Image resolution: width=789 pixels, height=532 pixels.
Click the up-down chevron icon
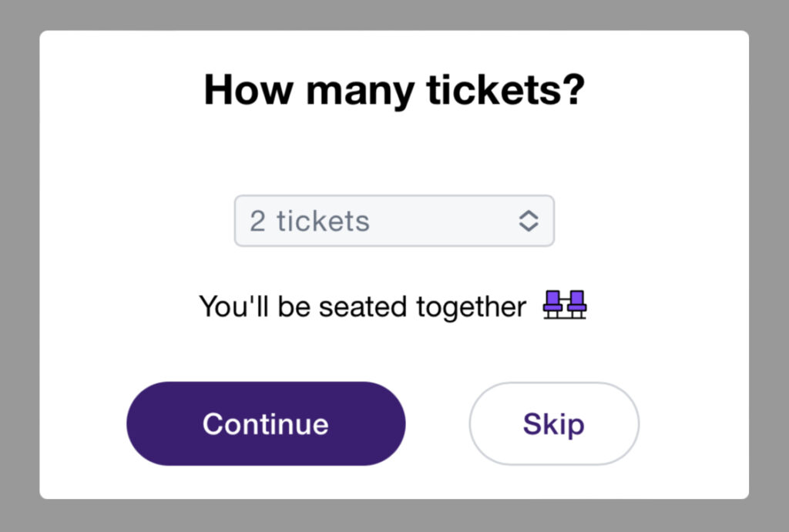pos(528,221)
